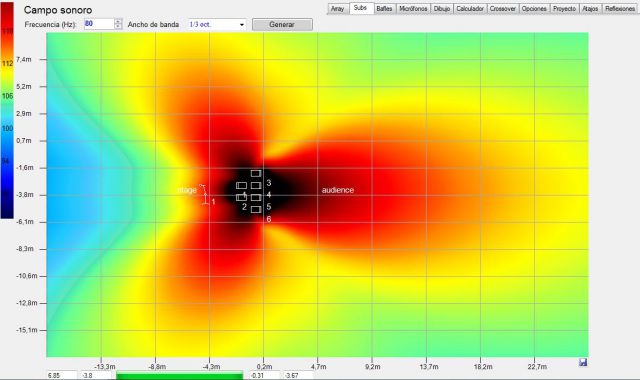Switch to the Crossover tab

pos(502,9)
